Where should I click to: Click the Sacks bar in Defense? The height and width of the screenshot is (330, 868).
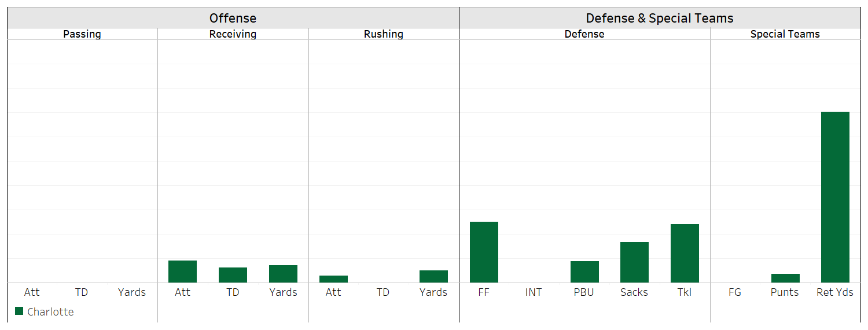click(x=634, y=262)
